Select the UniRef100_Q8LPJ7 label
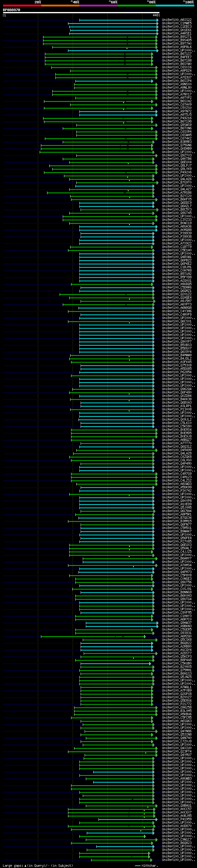 point(177,166)
